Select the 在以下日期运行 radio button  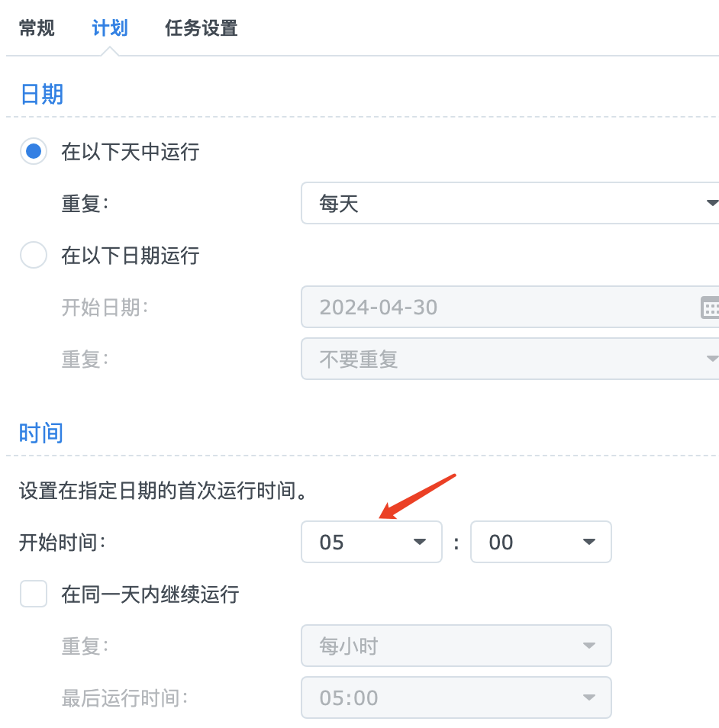[x=32, y=255]
